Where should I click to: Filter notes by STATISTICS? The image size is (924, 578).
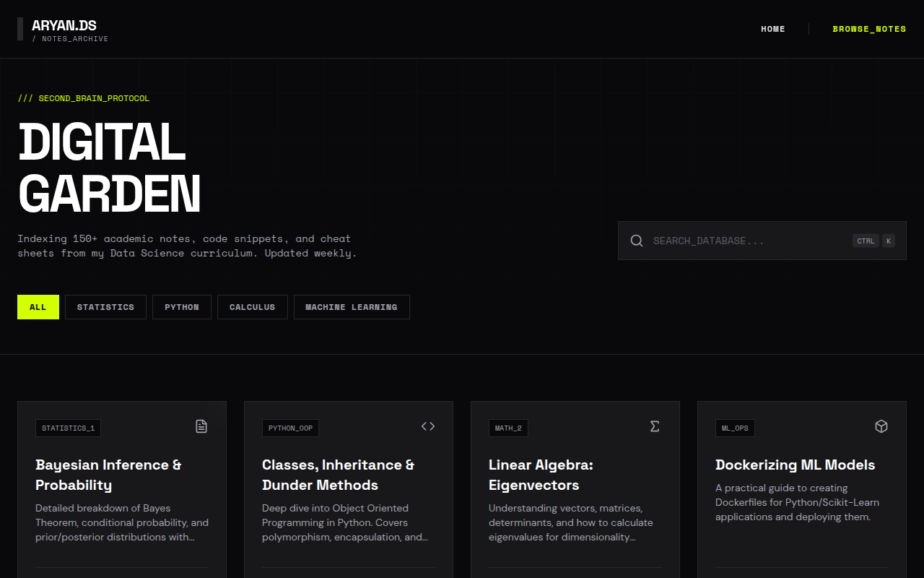(x=105, y=307)
